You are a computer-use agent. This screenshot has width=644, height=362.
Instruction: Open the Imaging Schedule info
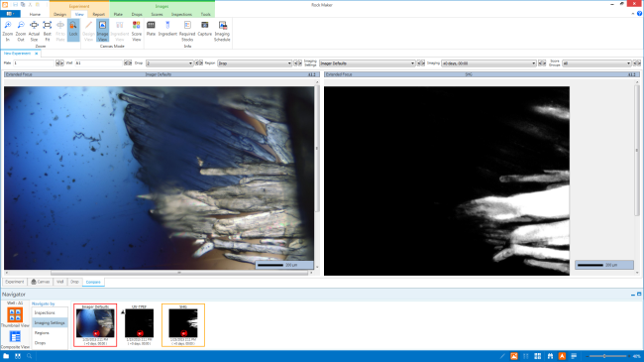(222, 31)
